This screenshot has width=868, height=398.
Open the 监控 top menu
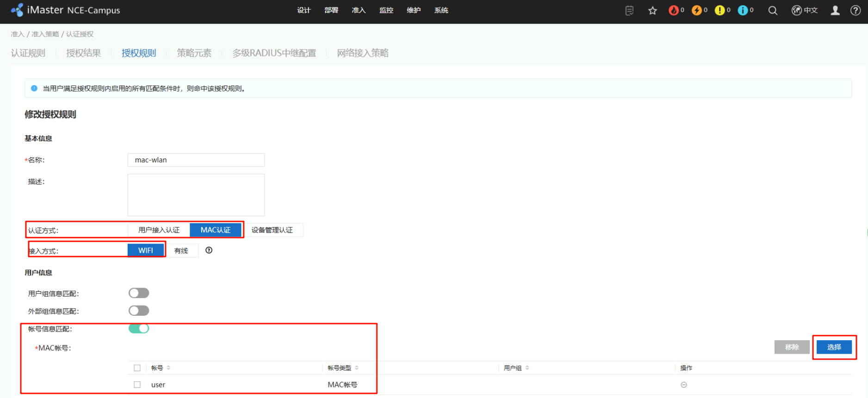pyautogui.click(x=386, y=10)
